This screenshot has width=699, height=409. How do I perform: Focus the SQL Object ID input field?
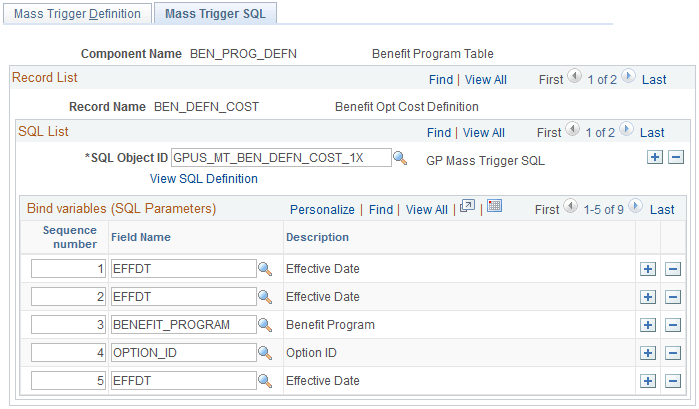(x=281, y=158)
